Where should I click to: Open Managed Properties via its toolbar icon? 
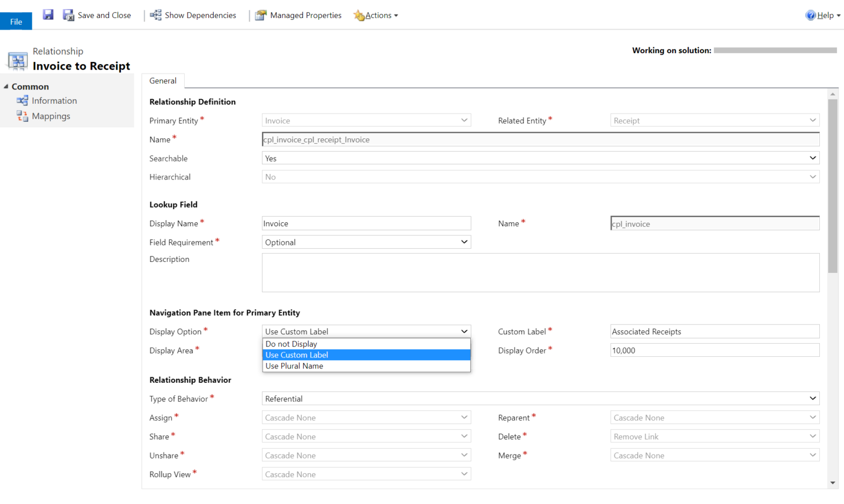tap(260, 15)
